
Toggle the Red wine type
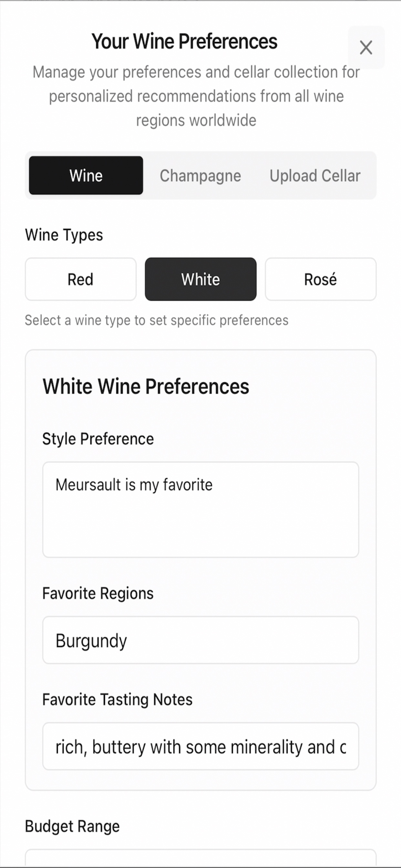[80, 279]
